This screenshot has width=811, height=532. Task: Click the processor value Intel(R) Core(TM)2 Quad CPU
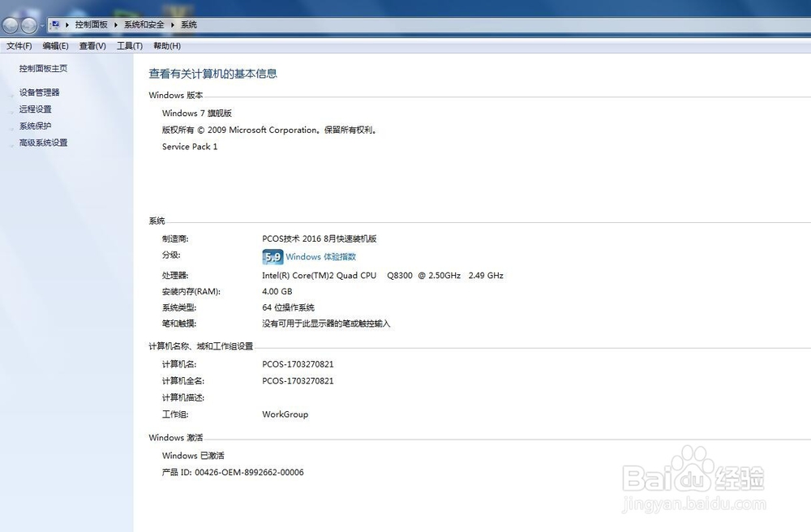[383, 276]
